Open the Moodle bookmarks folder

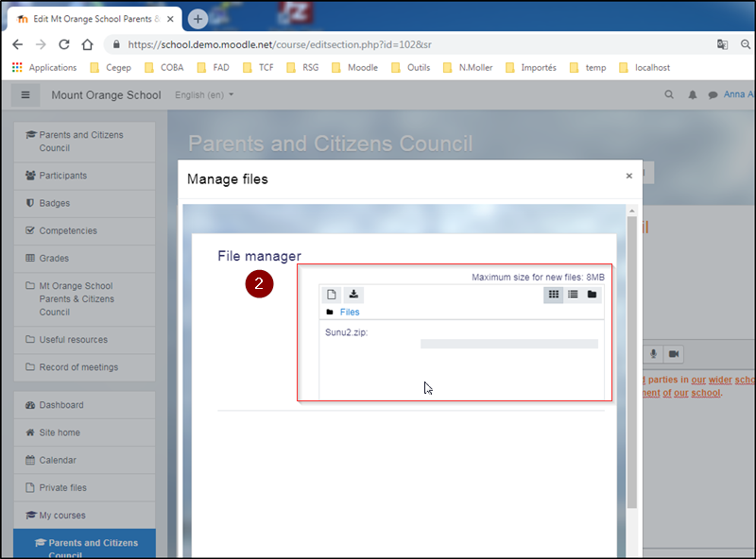362,68
